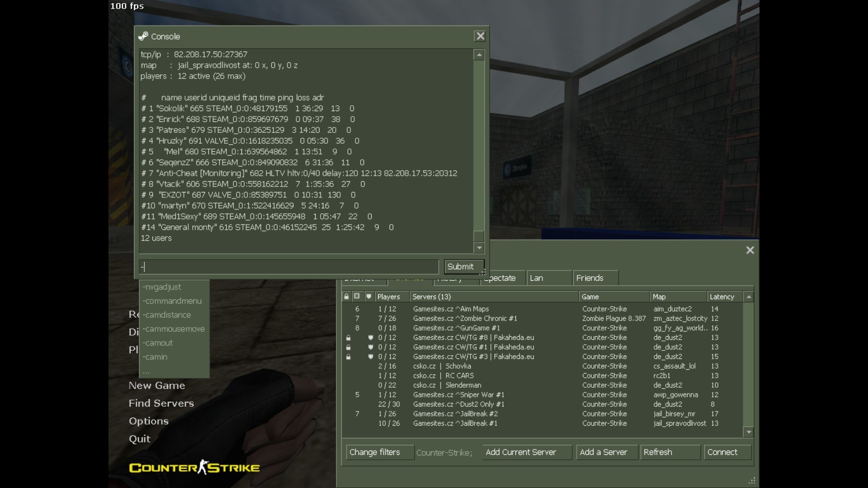868x488 pixels.
Task: Quit the game from main menu
Action: pyautogui.click(x=139, y=439)
